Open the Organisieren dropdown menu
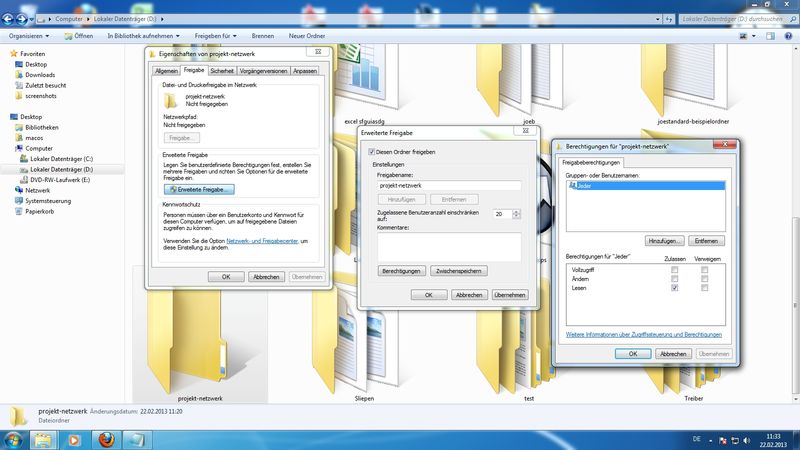Screen dimensions: 800x450 click(32, 35)
